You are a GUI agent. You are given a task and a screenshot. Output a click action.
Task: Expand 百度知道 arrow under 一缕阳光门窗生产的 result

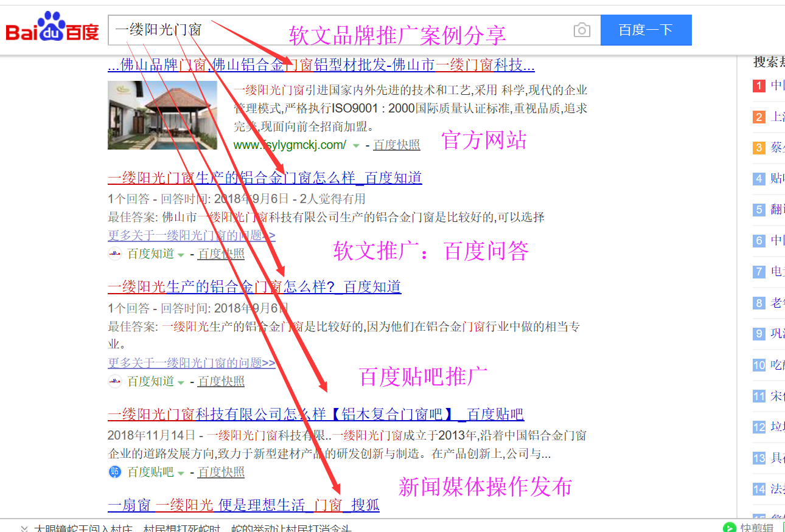tap(181, 254)
